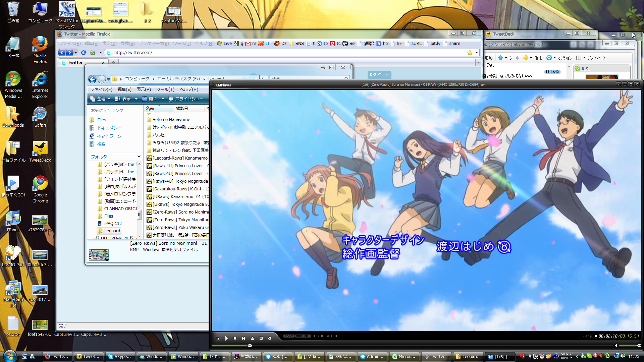Click Firefox forward button
This screenshot has width=644, height=362.
(69, 53)
